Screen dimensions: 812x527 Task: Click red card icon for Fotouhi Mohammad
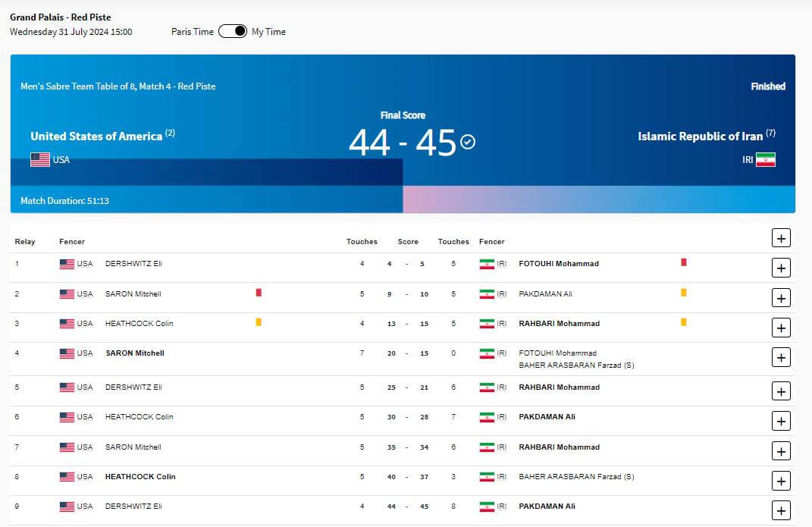(x=683, y=262)
